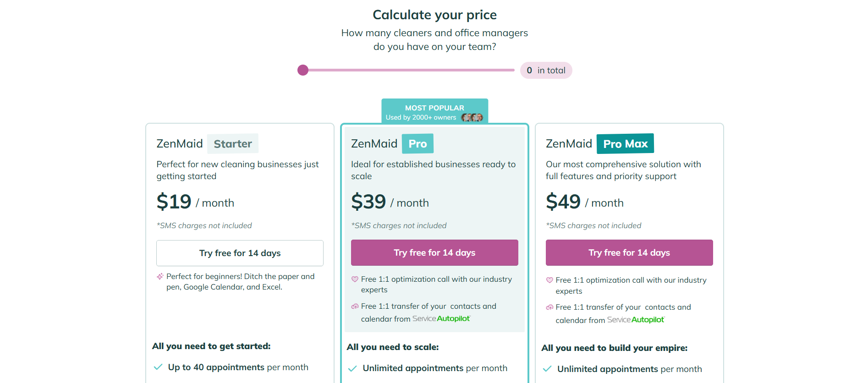Click the checkmark beside Pro's unlimited appointments
This screenshot has height=383, width=868.
click(353, 368)
